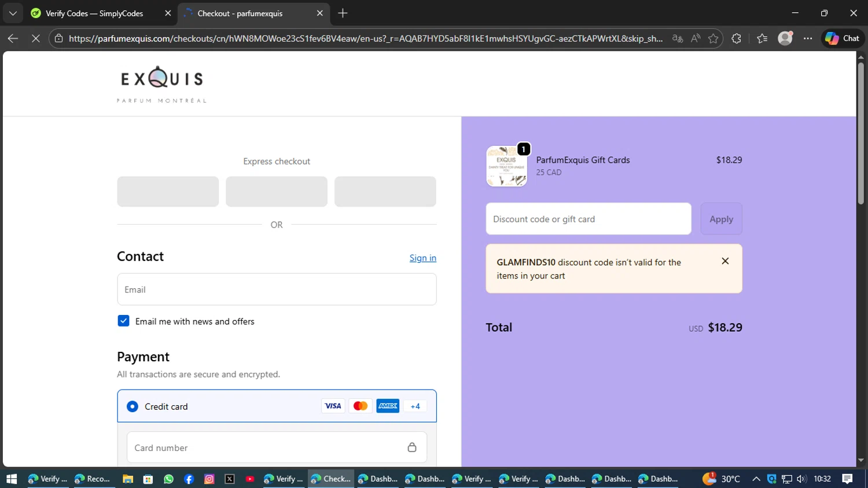The height and width of the screenshot is (488, 868).
Task: Uncheck Email me with news and offers
Action: click(123, 321)
